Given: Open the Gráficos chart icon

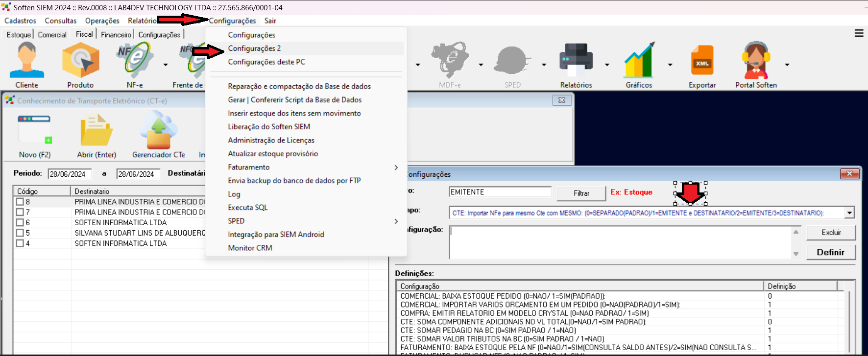Looking at the screenshot, I should 639,60.
